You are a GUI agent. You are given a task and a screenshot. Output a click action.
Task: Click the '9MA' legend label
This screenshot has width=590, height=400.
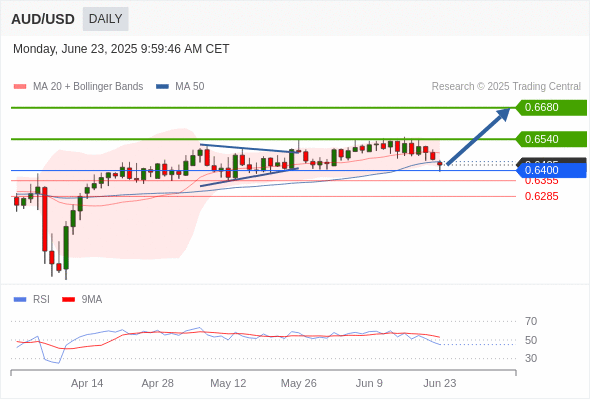92,300
